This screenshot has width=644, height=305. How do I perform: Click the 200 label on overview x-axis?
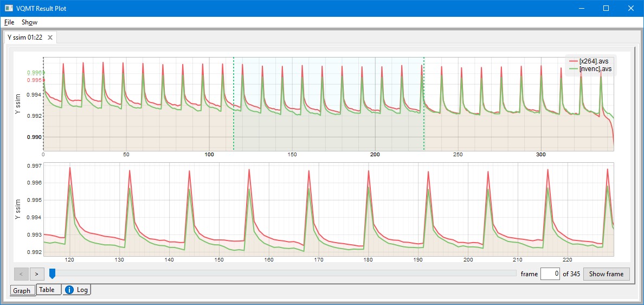pos(375,155)
